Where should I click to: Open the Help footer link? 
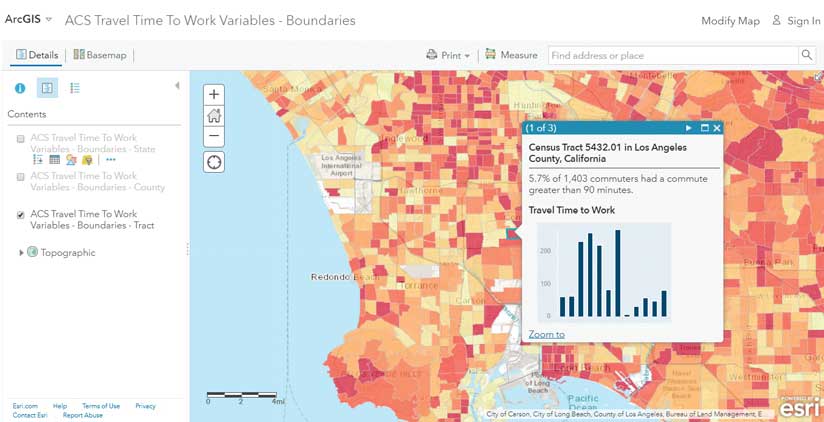click(60, 406)
